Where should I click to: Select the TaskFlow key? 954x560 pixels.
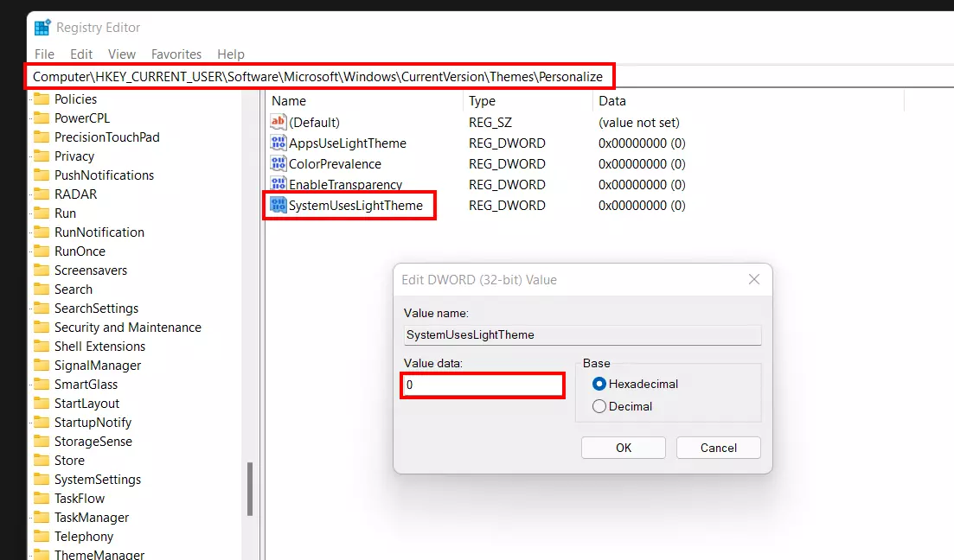(x=79, y=498)
